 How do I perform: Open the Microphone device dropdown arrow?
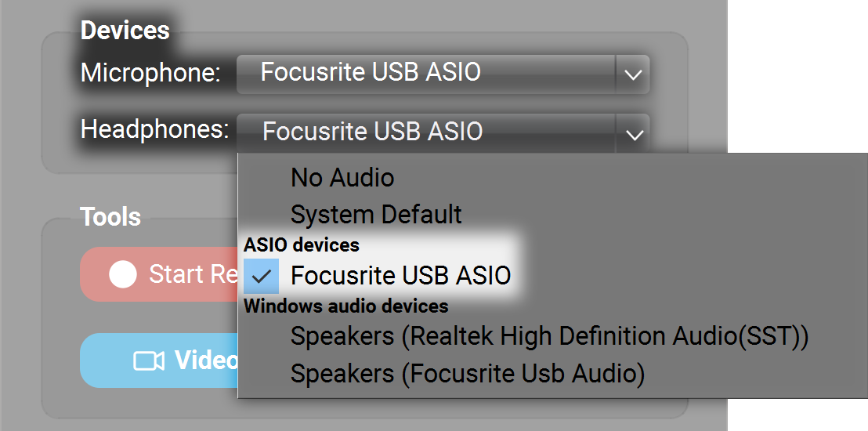[x=633, y=74]
